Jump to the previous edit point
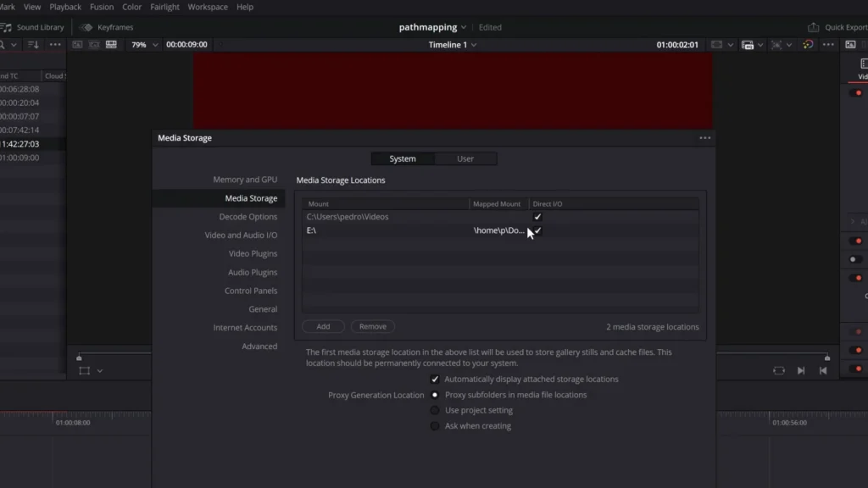This screenshot has height=488, width=868. point(823,371)
